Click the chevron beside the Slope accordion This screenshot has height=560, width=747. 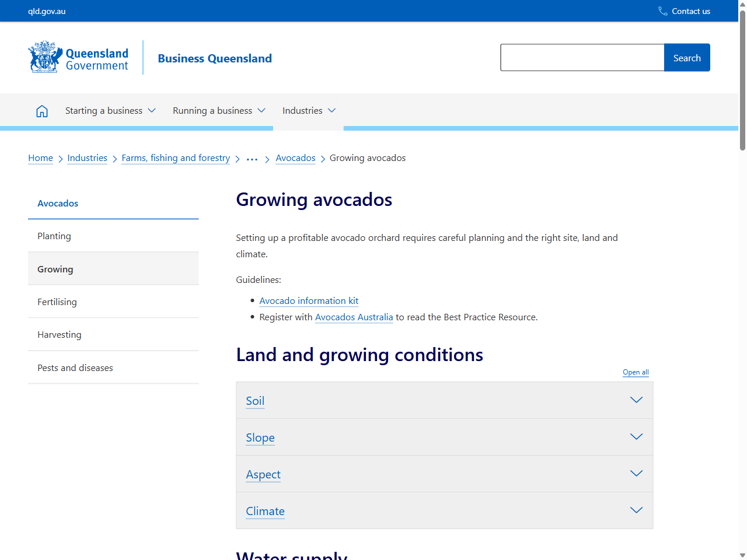(x=636, y=436)
